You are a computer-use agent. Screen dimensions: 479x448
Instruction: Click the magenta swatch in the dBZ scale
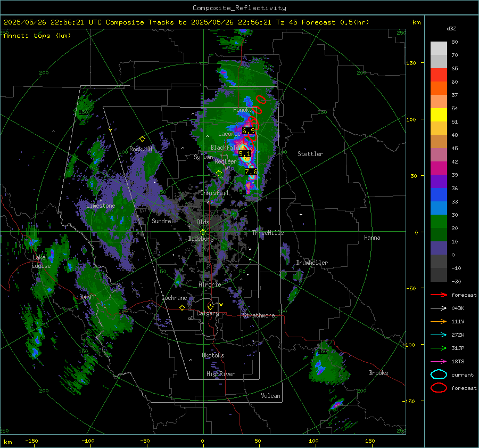click(x=439, y=168)
